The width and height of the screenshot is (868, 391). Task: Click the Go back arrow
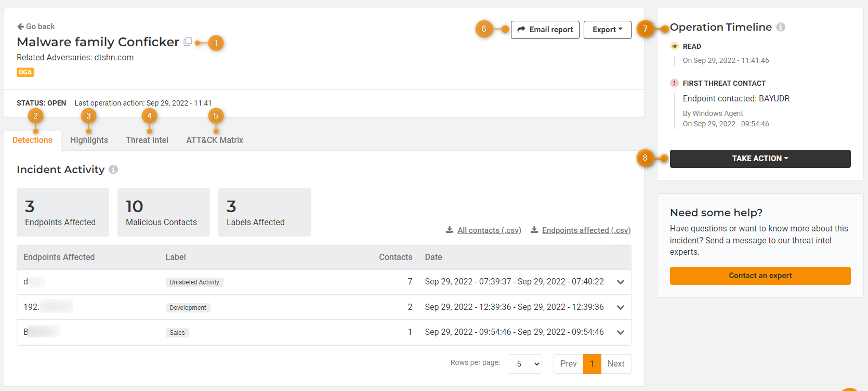pyautogui.click(x=21, y=27)
